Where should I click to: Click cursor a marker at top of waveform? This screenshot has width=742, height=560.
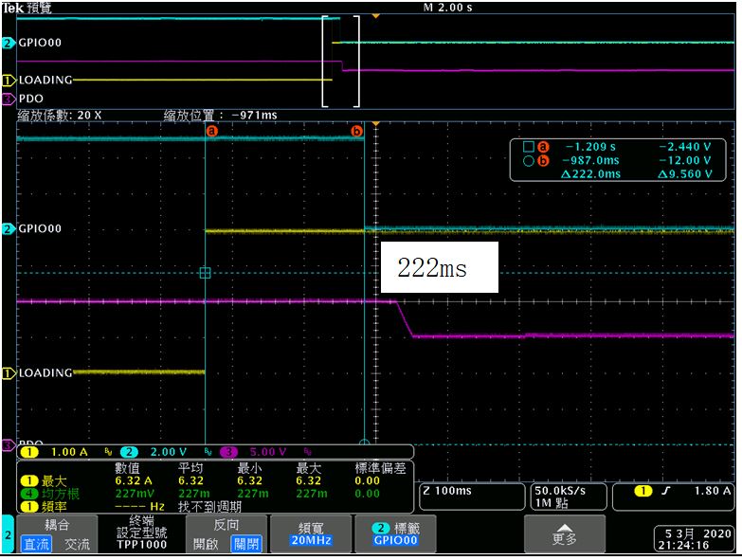(212, 131)
